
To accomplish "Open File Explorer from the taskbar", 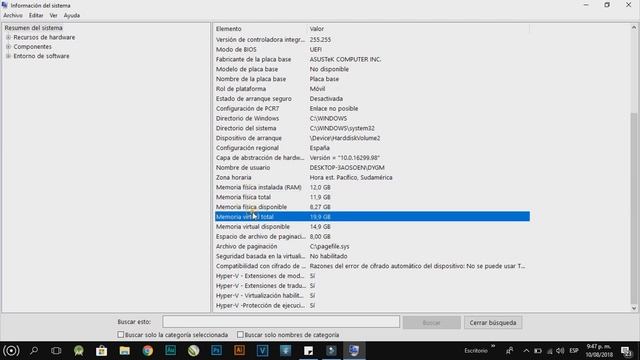I will tap(124, 351).
